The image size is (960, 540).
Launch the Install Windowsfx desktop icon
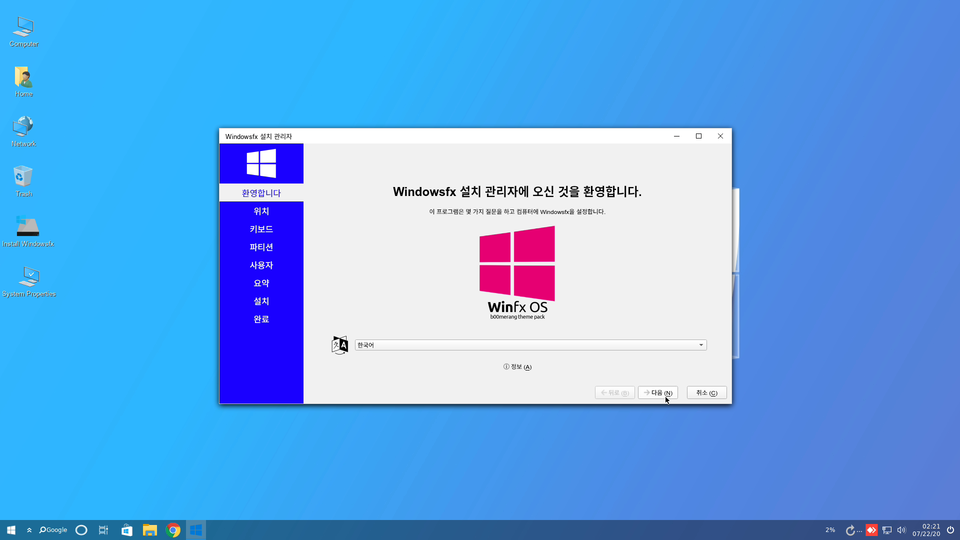click(x=28, y=231)
